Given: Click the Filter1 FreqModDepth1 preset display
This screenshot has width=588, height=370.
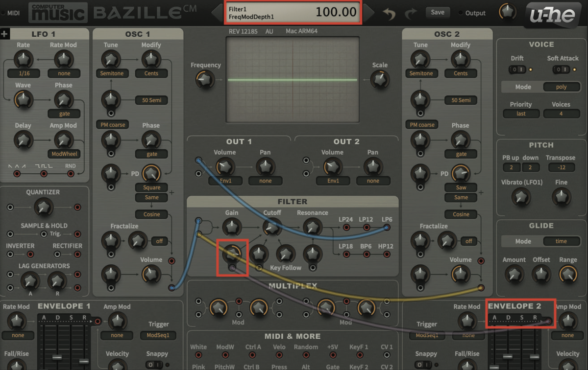Looking at the screenshot, I should pyautogui.click(x=293, y=12).
